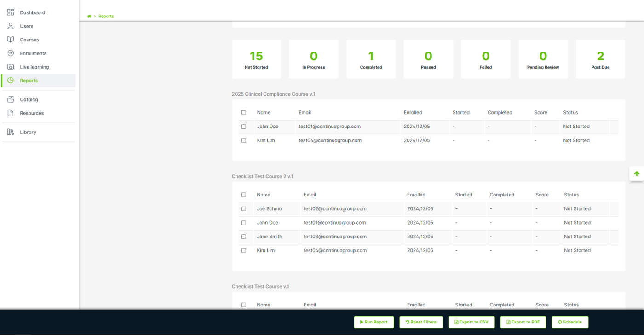Export the report to CSV
This screenshot has width=644, height=335.
tap(471, 322)
